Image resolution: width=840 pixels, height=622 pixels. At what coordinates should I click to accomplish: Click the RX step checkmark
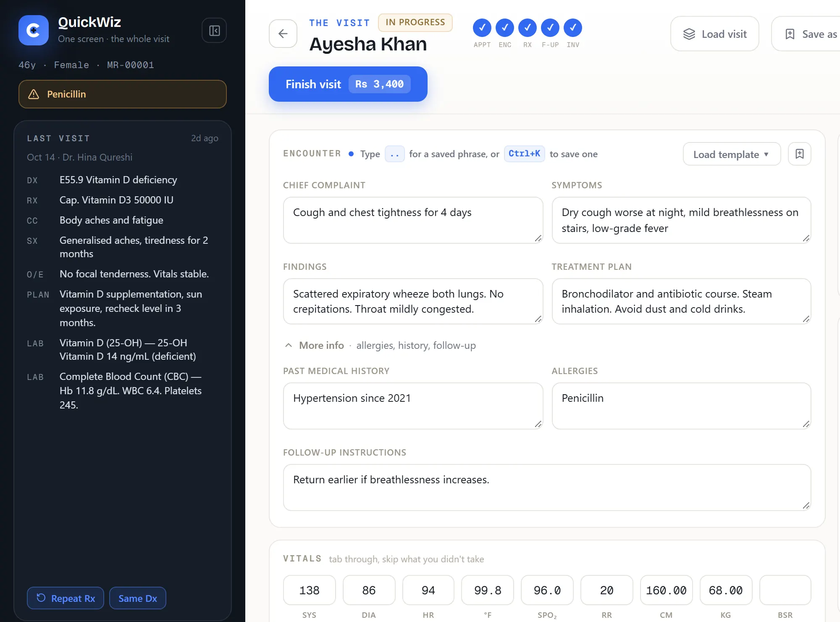(x=528, y=28)
